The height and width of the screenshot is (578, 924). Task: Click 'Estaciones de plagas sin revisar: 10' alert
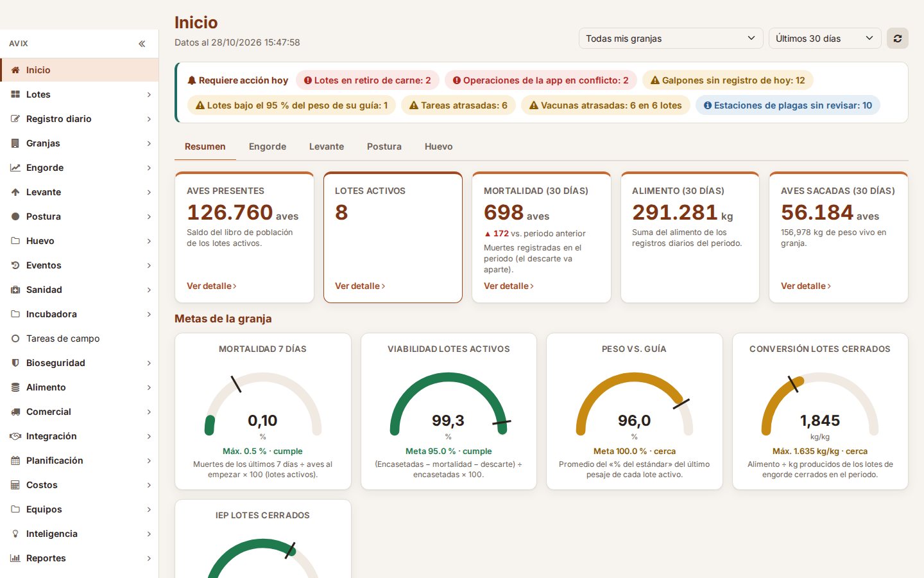[788, 105]
